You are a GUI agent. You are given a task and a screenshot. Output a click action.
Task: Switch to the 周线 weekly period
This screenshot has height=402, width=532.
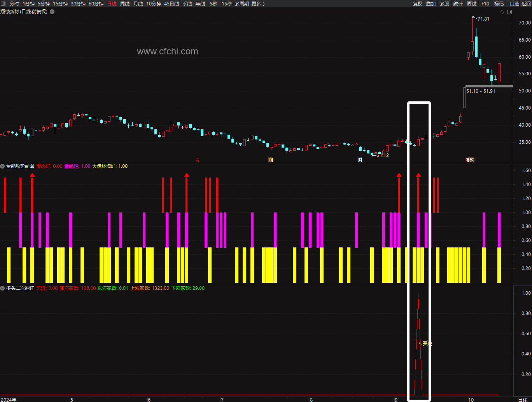[125, 3]
